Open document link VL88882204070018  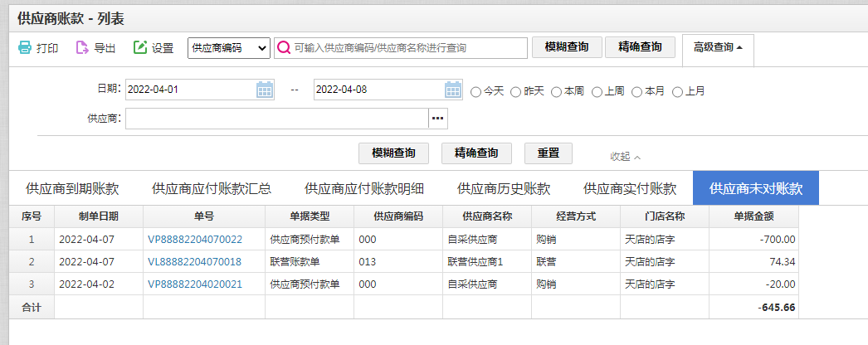click(x=194, y=262)
